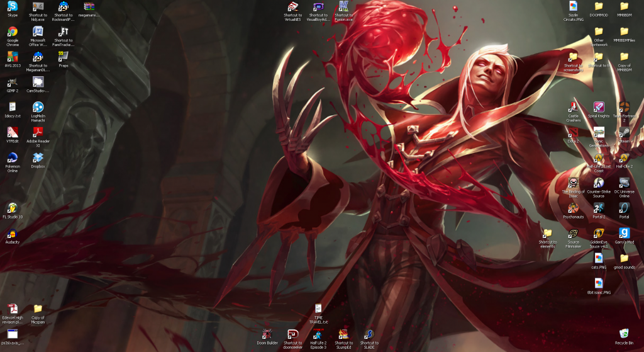Screen dimensions: 644x352
Task: Click the Portal 2 game shortcut
Action: point(599,208)
